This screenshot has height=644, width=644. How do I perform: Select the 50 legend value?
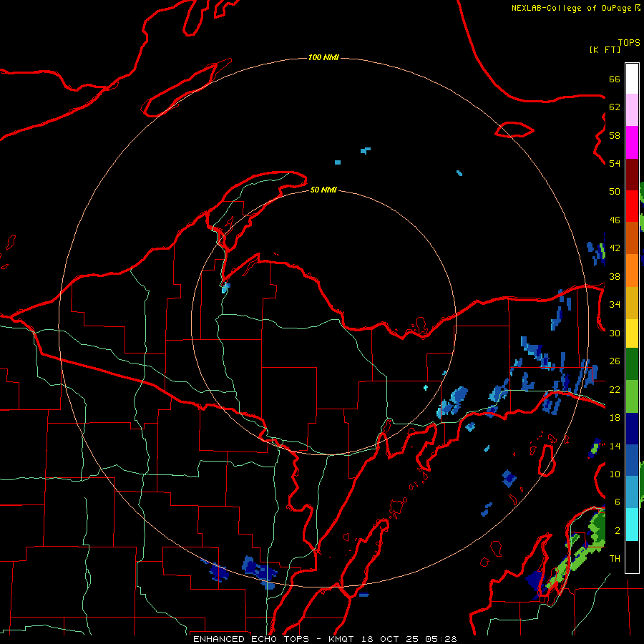[x=615, y=191]
